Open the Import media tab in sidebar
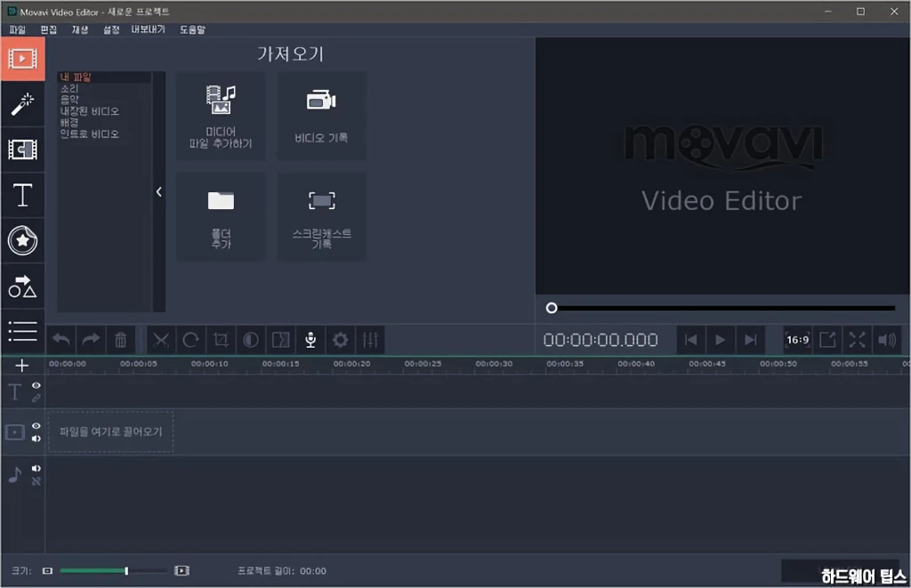 (22, 59)
